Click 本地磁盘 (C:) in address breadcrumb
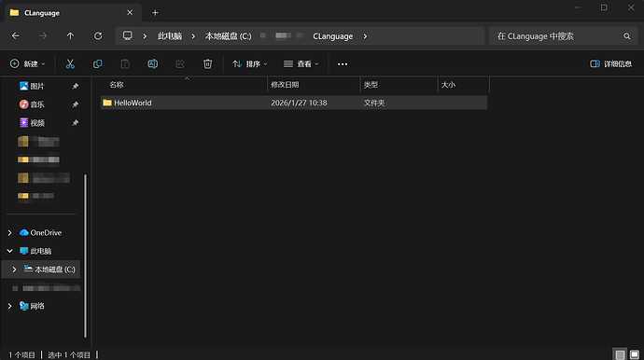The height and width of the screenshot is (360, 644). 229,36
